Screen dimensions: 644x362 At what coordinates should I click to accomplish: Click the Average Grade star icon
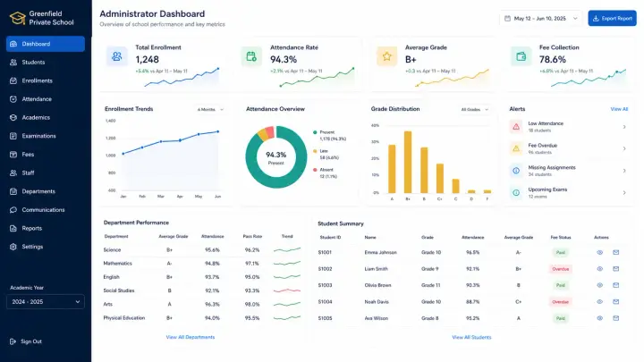coord(386,56)
